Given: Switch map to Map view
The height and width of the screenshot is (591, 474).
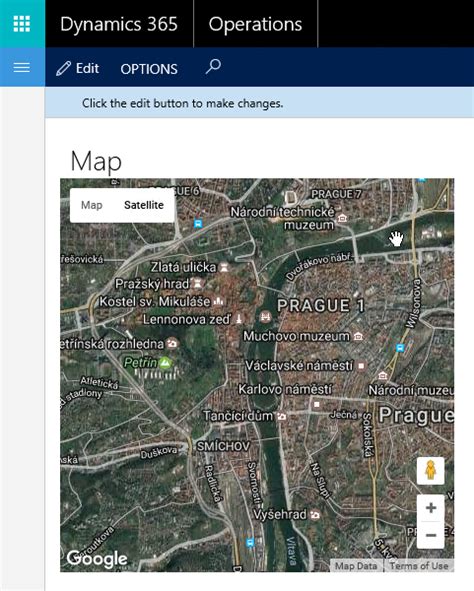Looking at the screenshot, I should coord(92,205).
